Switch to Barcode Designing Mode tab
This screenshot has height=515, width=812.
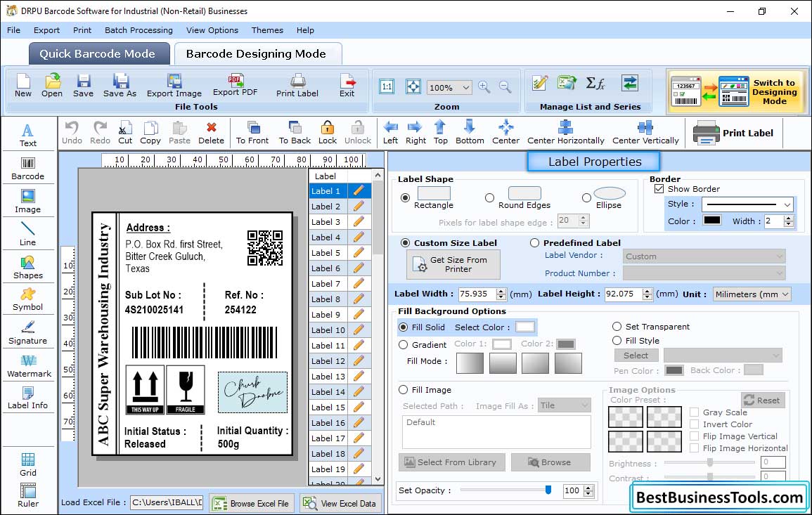258,54
